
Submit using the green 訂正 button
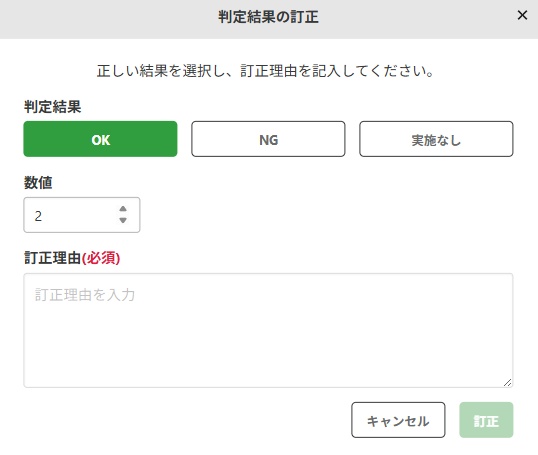[x=486, y=420]
